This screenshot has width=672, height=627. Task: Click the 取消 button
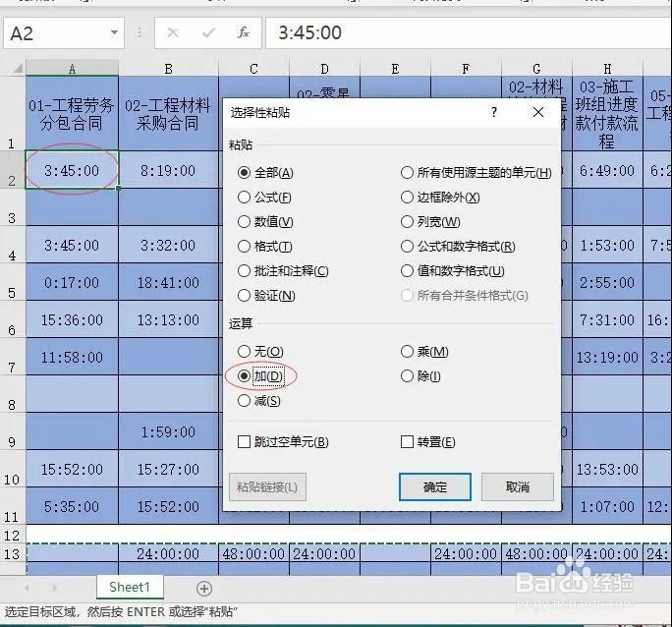[518, 486]
